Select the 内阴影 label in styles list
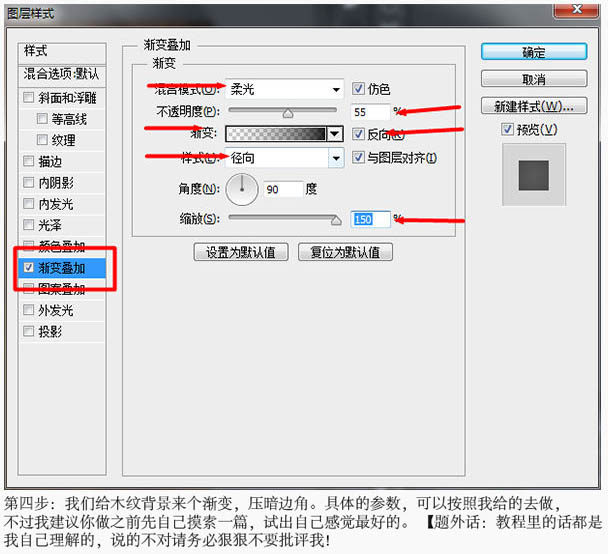This screenshot has width=608, height=554. (56, 183)
